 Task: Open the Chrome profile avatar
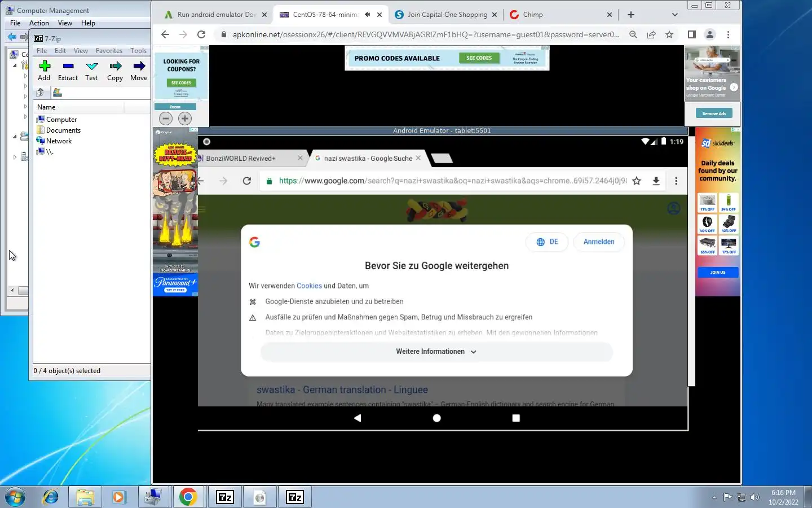(710, 34)
